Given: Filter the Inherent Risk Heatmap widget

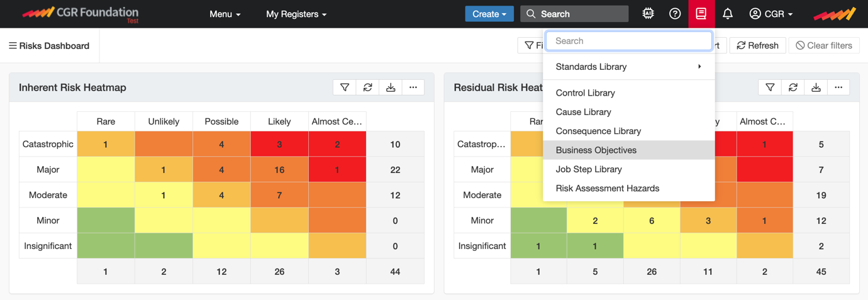Looking at the screenshot, I should pyautogui.click(x=345, y=87).
